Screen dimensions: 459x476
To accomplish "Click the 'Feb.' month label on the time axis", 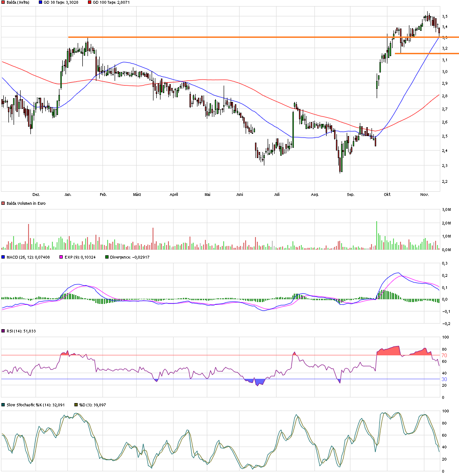I will point(103,195).
